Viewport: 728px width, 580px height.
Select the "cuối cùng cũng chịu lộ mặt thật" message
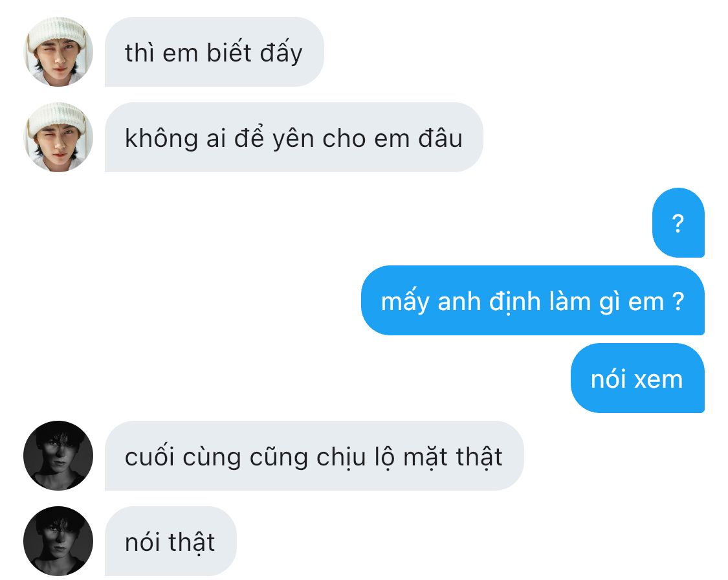pyautogui.click(x=314, y=456)
